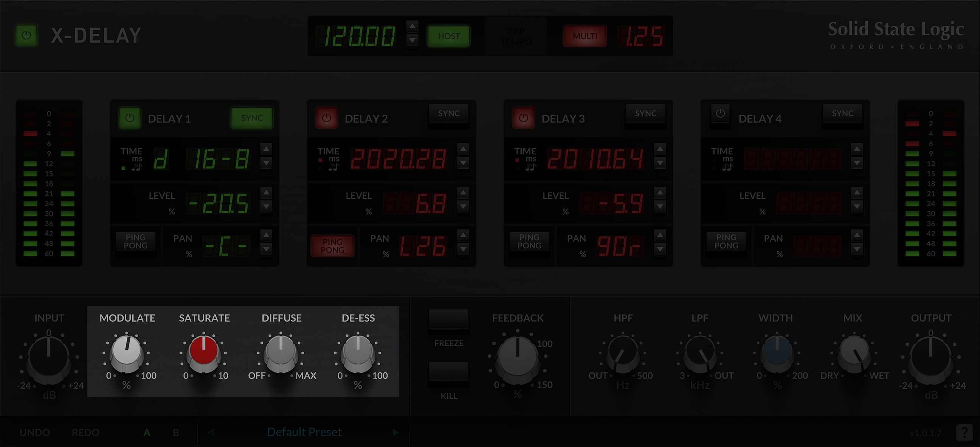
Task: Switch to preset slot A
Action: pos(147,432)
